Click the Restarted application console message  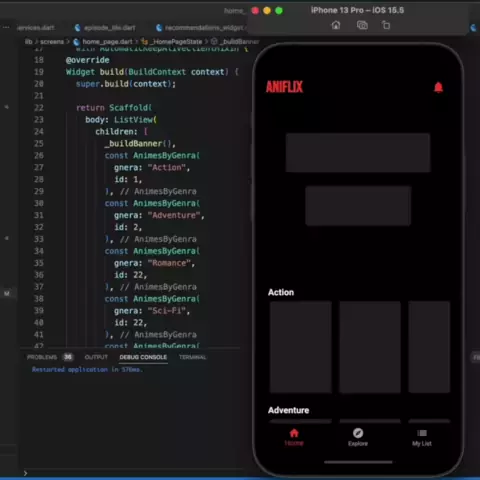click(x=87, y=369)
